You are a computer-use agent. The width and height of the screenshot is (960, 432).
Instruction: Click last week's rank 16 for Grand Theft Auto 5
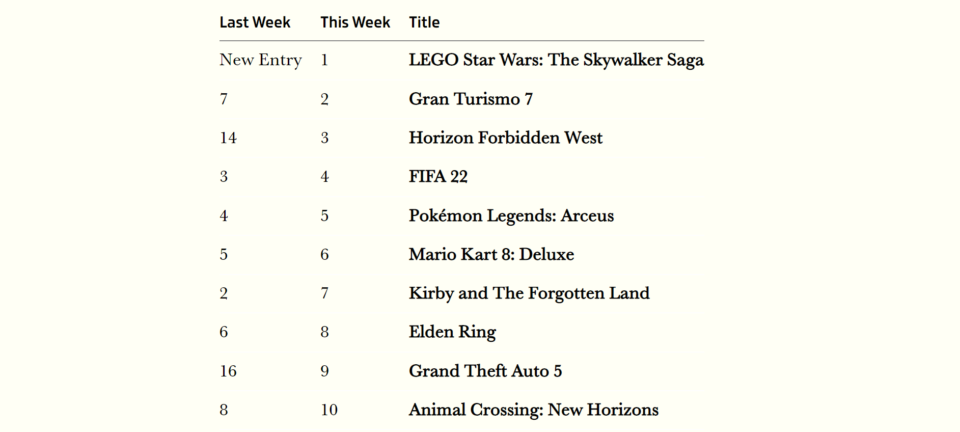(x=228, y=371)
